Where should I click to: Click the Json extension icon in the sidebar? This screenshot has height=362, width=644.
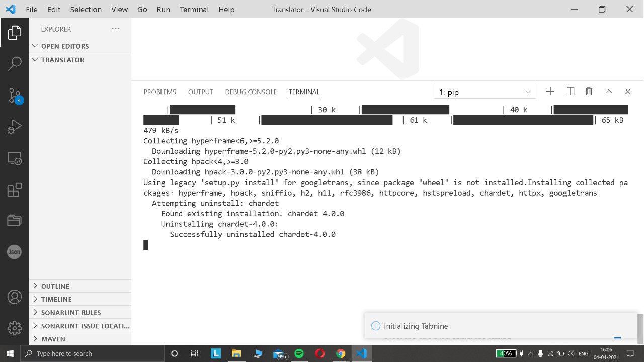[x=14, y=252]
